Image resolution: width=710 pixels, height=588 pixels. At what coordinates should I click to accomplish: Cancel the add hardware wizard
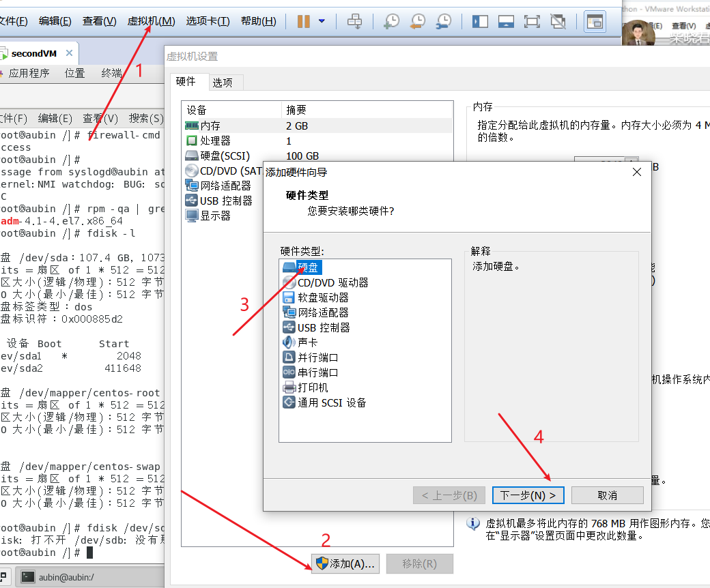pyautogui.click(x=607, y=495)
